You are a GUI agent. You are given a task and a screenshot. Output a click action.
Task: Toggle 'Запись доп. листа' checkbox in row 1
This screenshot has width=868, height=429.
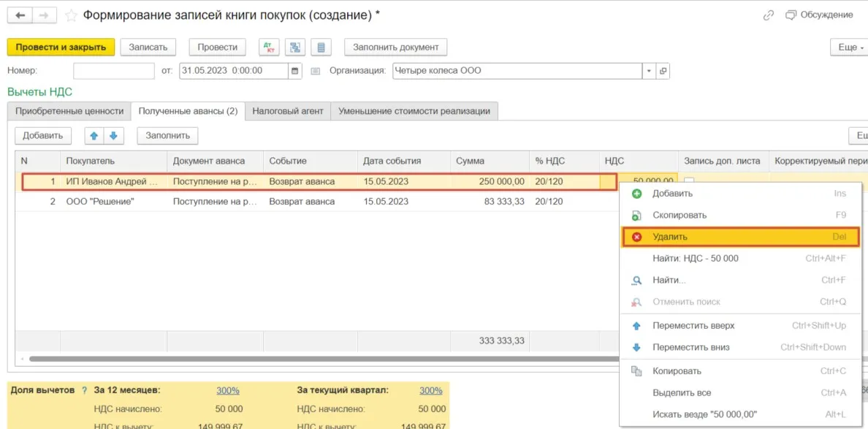pyautogui.click(x=688, y=181)
